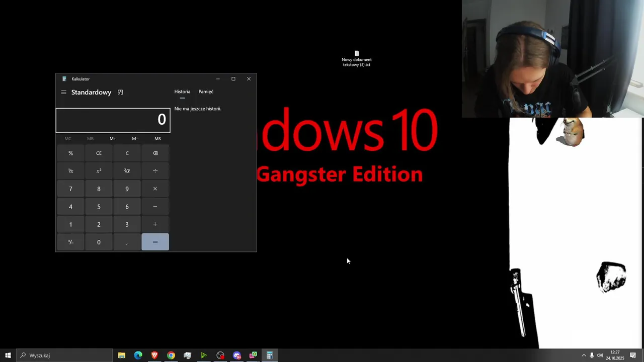Select 'Nowy dokument tekstowy (3).txt' desktop file
This screenshot has height=362, width=644.
[357, 59]
